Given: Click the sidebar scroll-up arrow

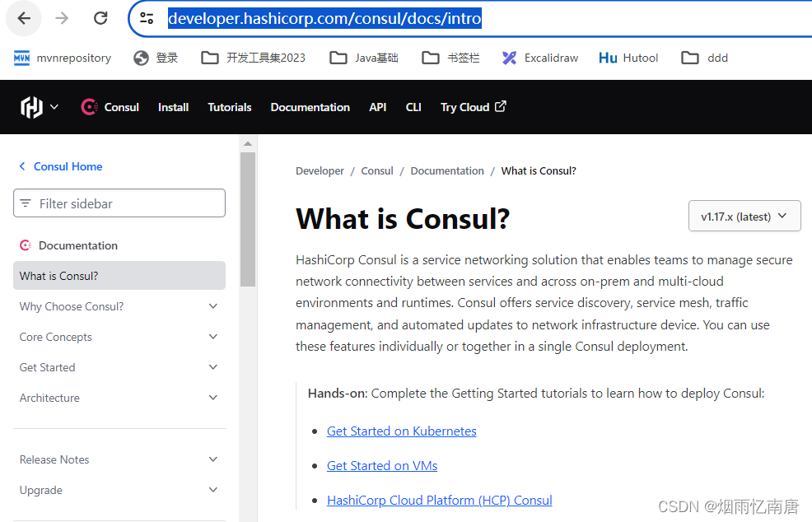Looking at the screenshot, I should tap(248, 143).
